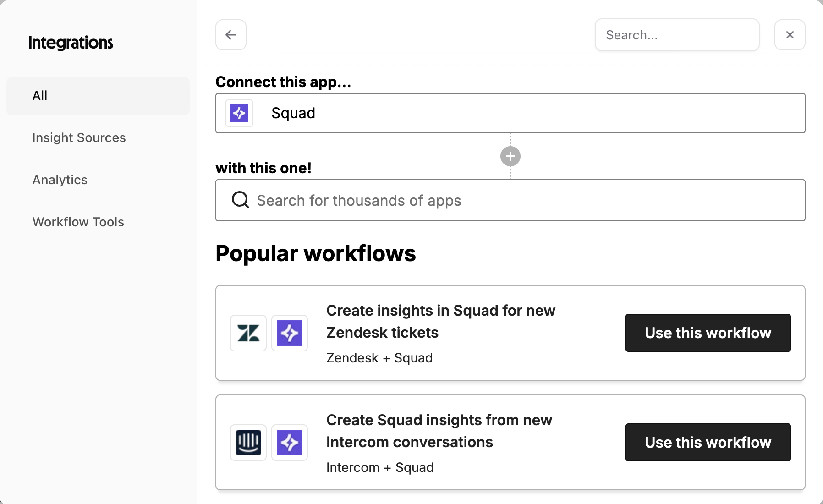Click the 'Intercom + Squad' text
Image resolution: width=823 pixels, height=504 pixels.
coord(380,467)
